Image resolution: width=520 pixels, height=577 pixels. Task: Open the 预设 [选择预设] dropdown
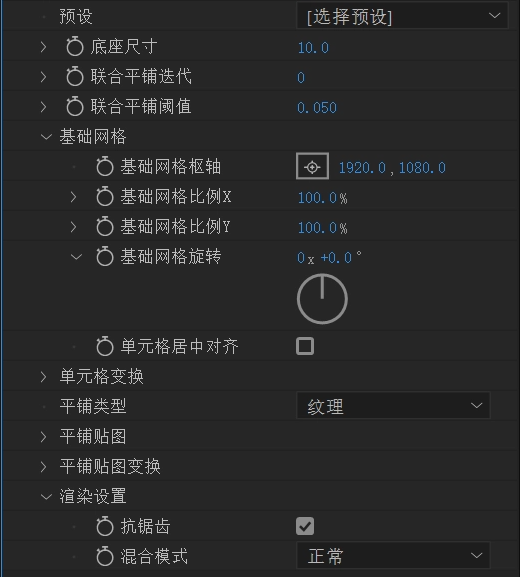tap(402, 16)
